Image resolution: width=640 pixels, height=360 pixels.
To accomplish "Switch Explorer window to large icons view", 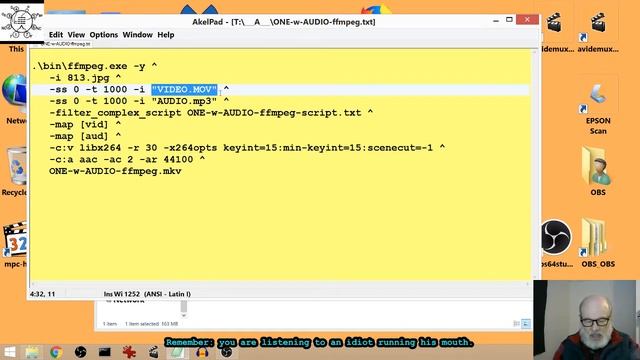I will coord(526,324).
